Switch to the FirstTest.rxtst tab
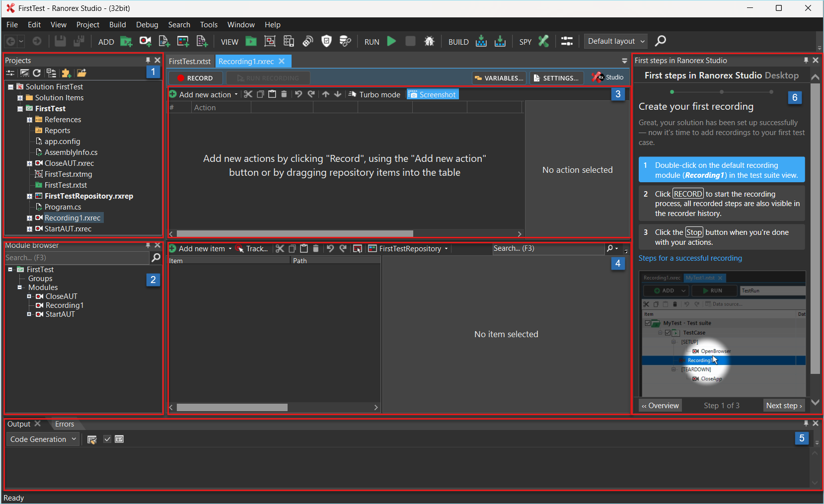The width and height of the screenshot is (824, 504). [190, 62]
